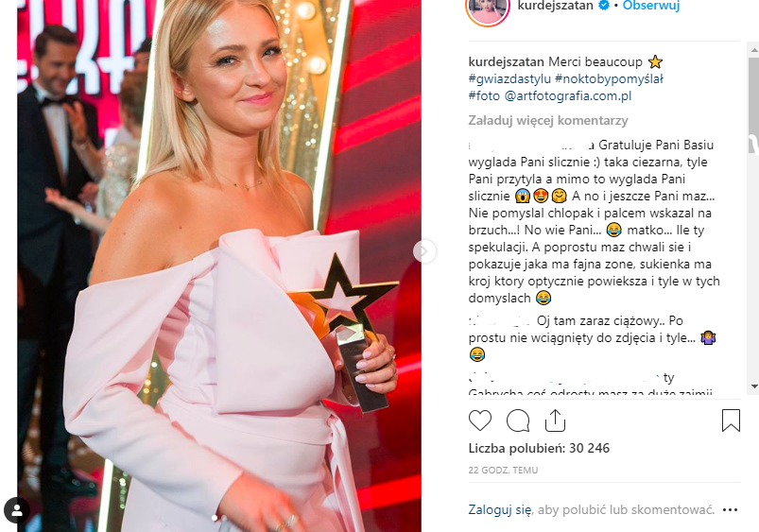Image resolution: width=759 pixels, height=532 pixels.
Task: Open the #foto hashtag
Action: [484, 95]
